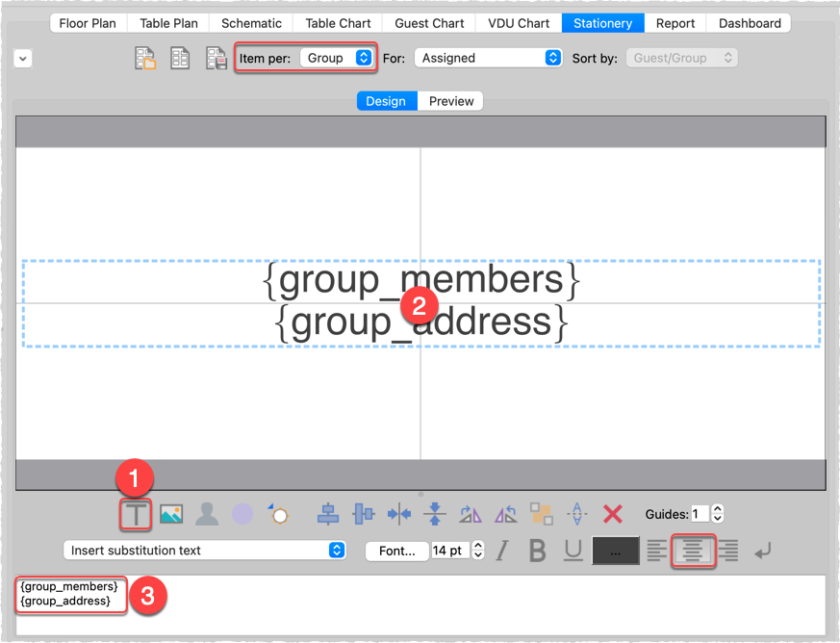This screenshot has height=643, width=840.
Task: Copy the current stationery design
Action: (179, 58)
